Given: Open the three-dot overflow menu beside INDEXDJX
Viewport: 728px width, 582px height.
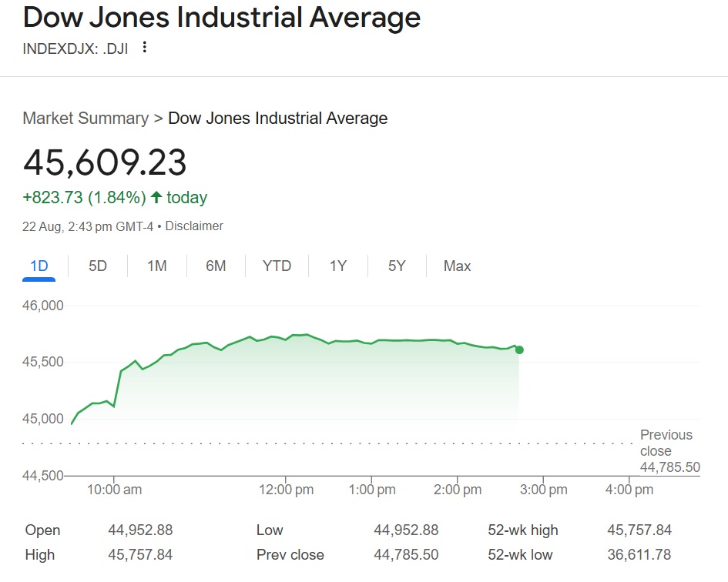Looking at the screenshot, I should pos(145,47).
